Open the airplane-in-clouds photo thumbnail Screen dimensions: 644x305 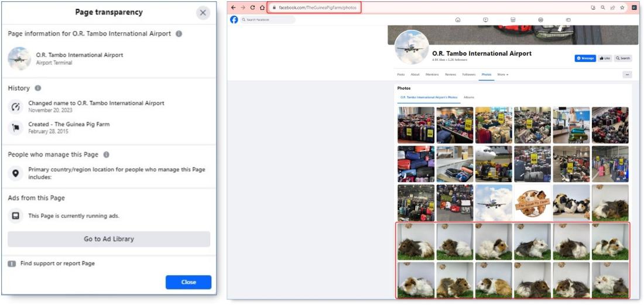click(x=494, y=203)
